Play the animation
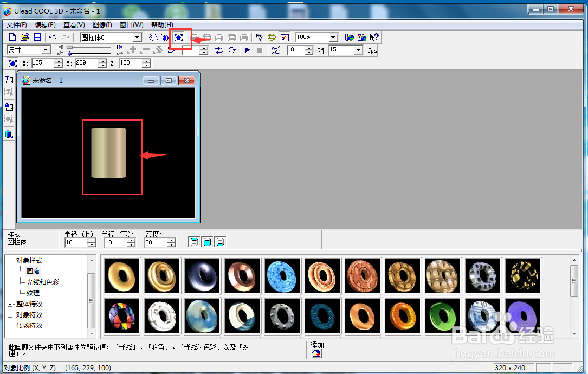Viewport: 588px width, 374px height. pos(248,50)
